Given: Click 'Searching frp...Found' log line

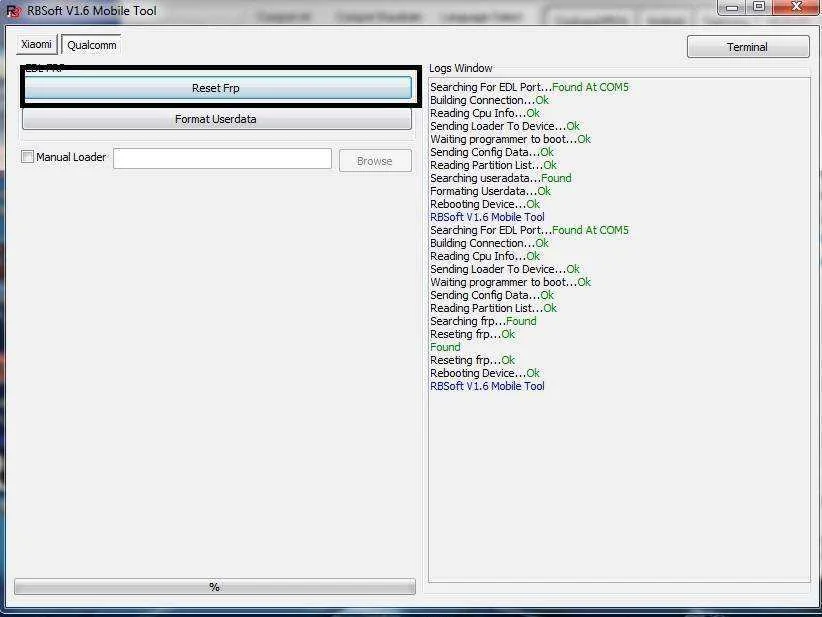Looking at the screenshot, I should [x=483, y=321].
